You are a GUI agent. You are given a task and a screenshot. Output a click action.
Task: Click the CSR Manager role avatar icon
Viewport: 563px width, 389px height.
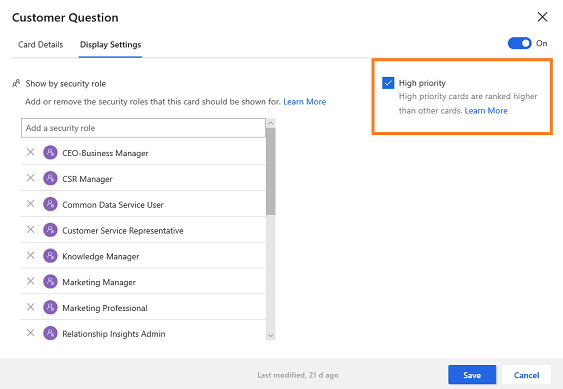click(50, 179)
